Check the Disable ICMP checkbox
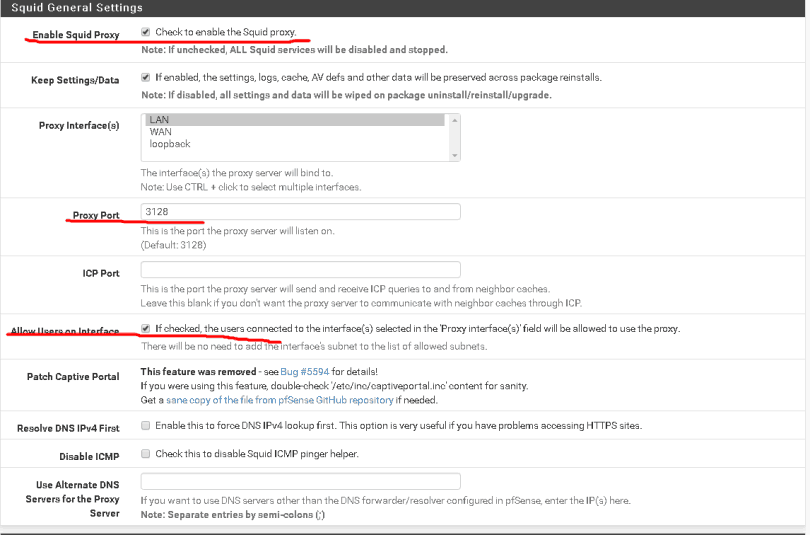 146,453
